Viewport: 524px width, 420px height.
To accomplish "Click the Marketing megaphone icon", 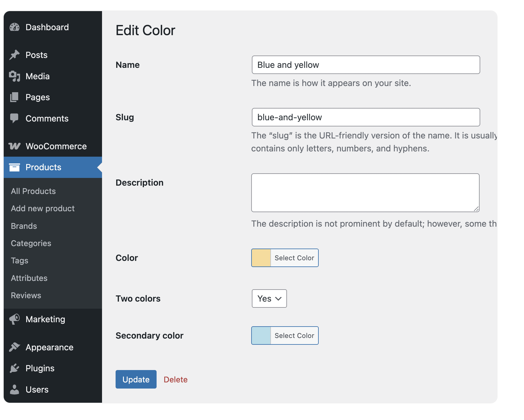I will pyautogui.click(x=14, y=319).
